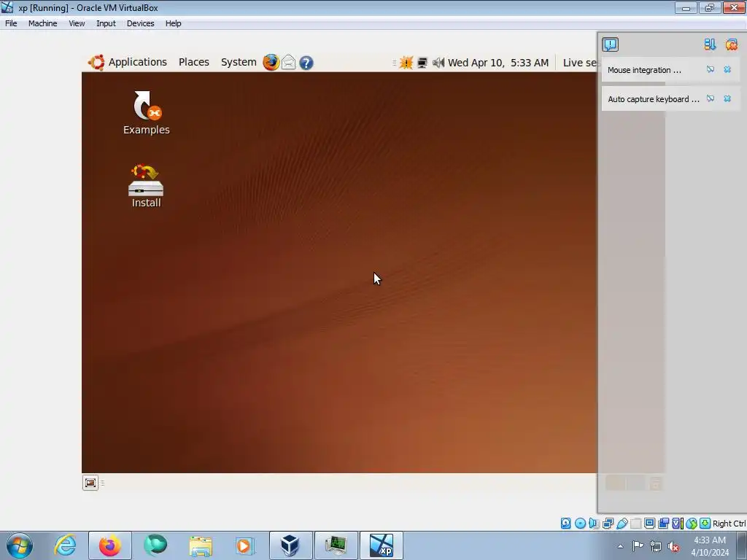Open Firefox from the Windows taskbar
The width and height of the screenshot is (747, 560).
110,545
